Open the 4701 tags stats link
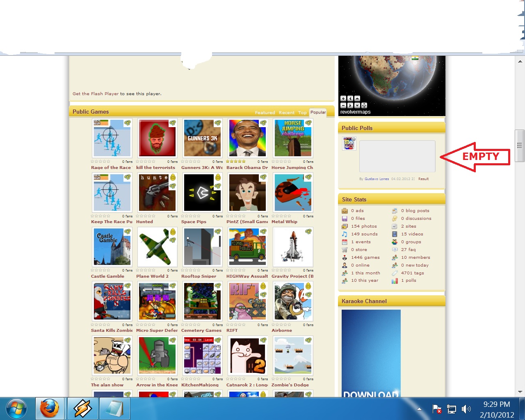 tap(413, 273)
